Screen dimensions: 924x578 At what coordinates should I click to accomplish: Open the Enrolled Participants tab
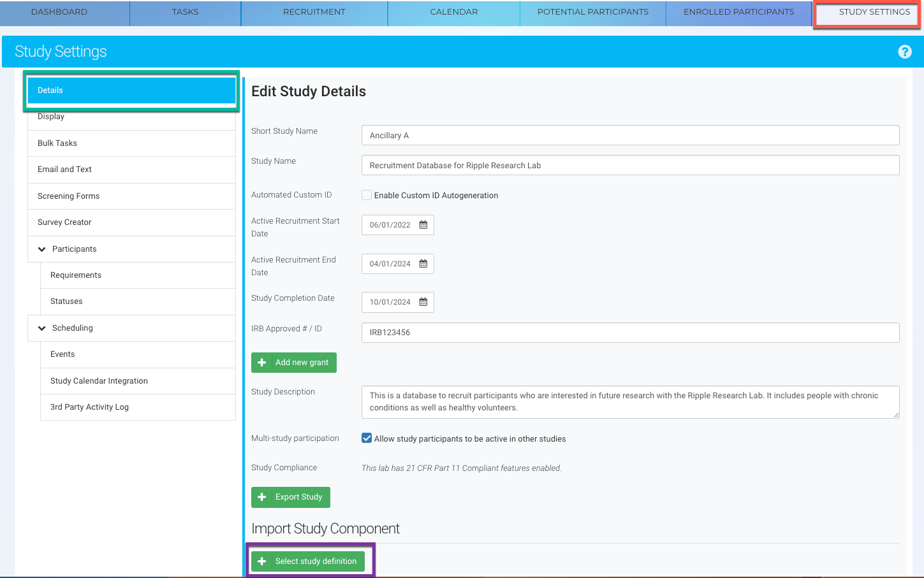tap(738, 12)
